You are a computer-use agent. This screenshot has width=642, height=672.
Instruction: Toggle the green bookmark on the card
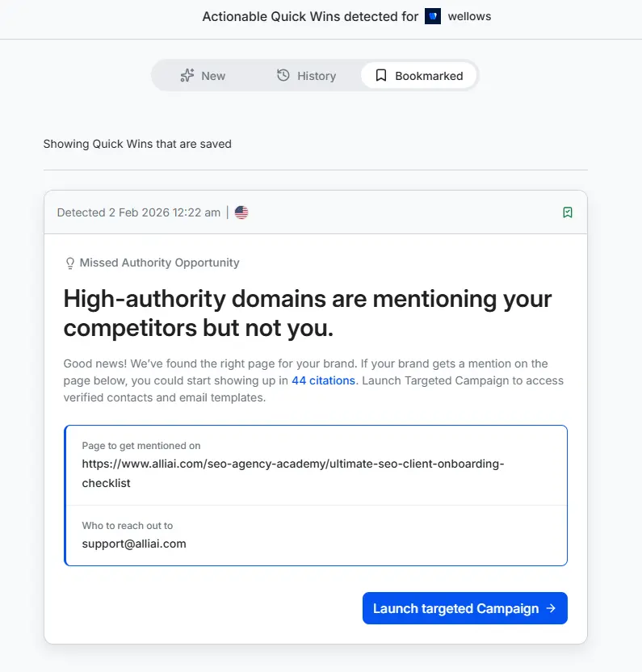[568, 212]
